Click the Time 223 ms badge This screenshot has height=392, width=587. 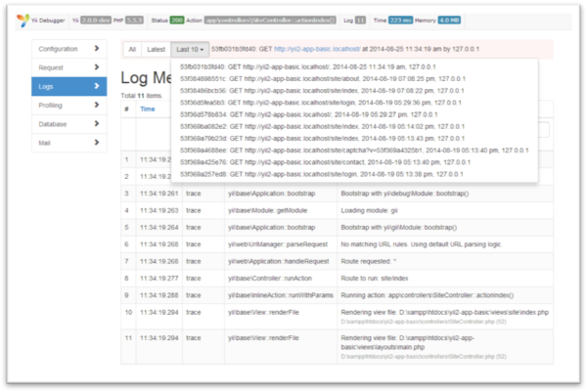(x=398, y=18)
